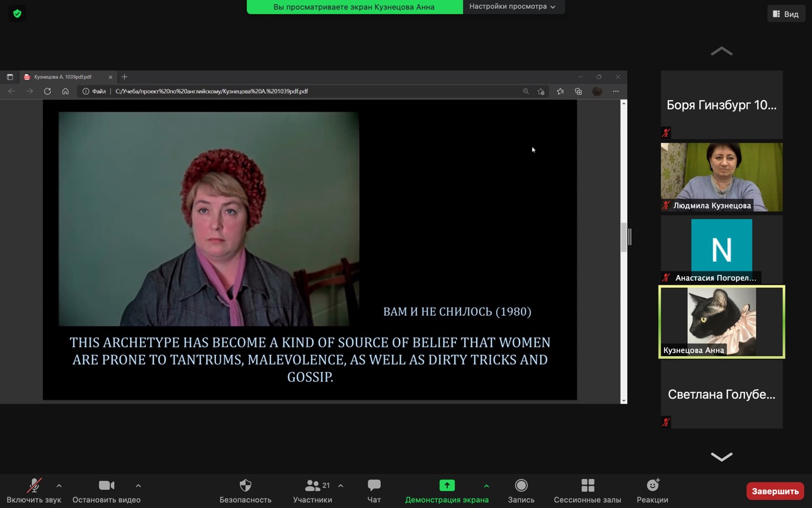Select Людмила Кузнецова video tile
The image size is (812, 508).
(721, 177)
